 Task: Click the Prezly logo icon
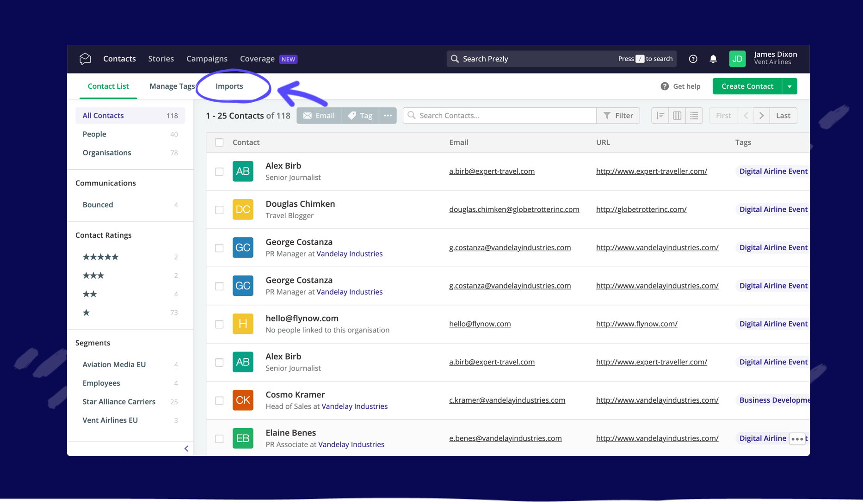click(85, 59)
